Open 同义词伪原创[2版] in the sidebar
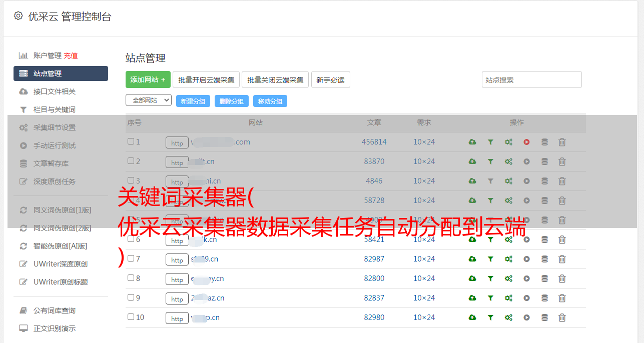644x343 pixels. click(x=63, y=228)
